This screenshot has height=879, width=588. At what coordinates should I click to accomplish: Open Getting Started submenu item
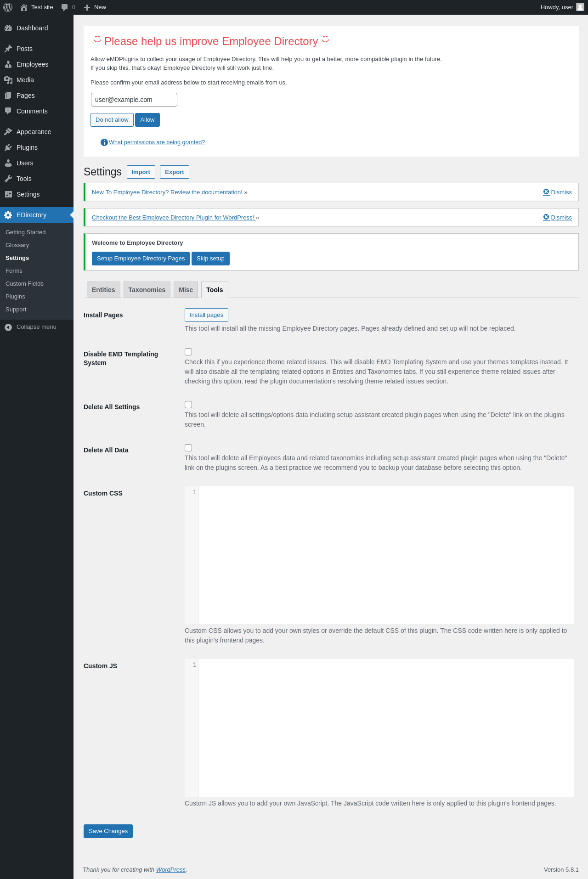[x=26, y=232]
